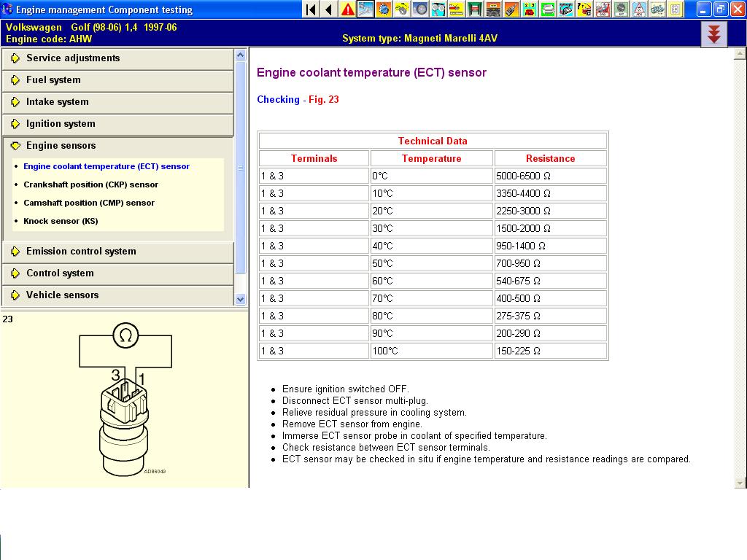Image resolution: width=747 pixels, height=560 pixels.
Task: Click the Temperature column header
Action: (432, 158)
